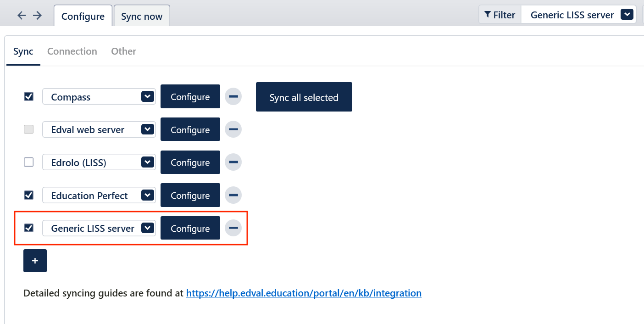Viewport: 644px width, 324px height.
Task: Uncheck the Education Perfect checkbox
Action: point(28,195)
